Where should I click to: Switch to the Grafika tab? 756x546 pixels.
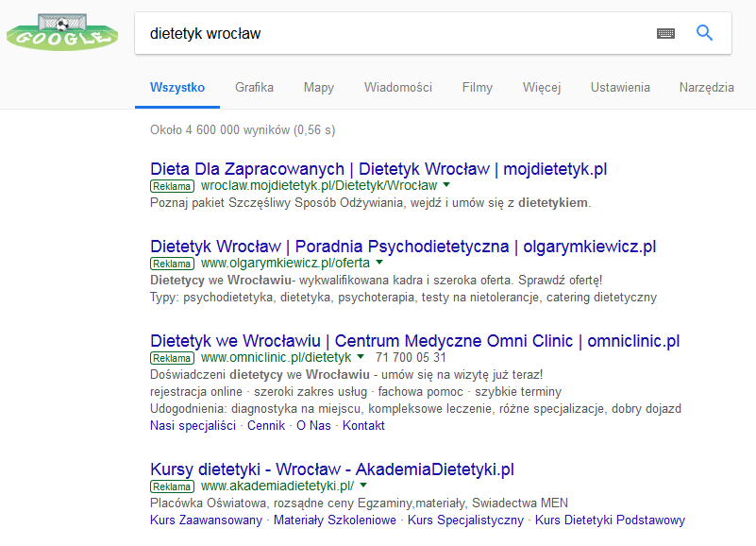254,88
